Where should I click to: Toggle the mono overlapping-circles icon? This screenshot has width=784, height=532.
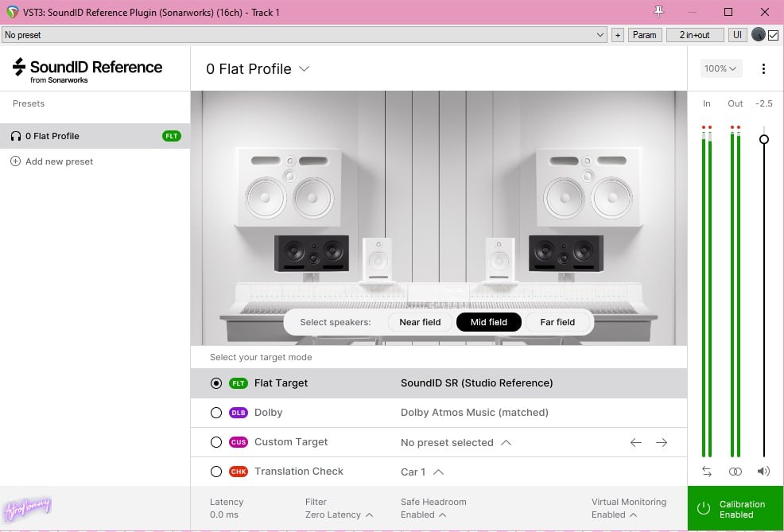click(x=735, y=471)
